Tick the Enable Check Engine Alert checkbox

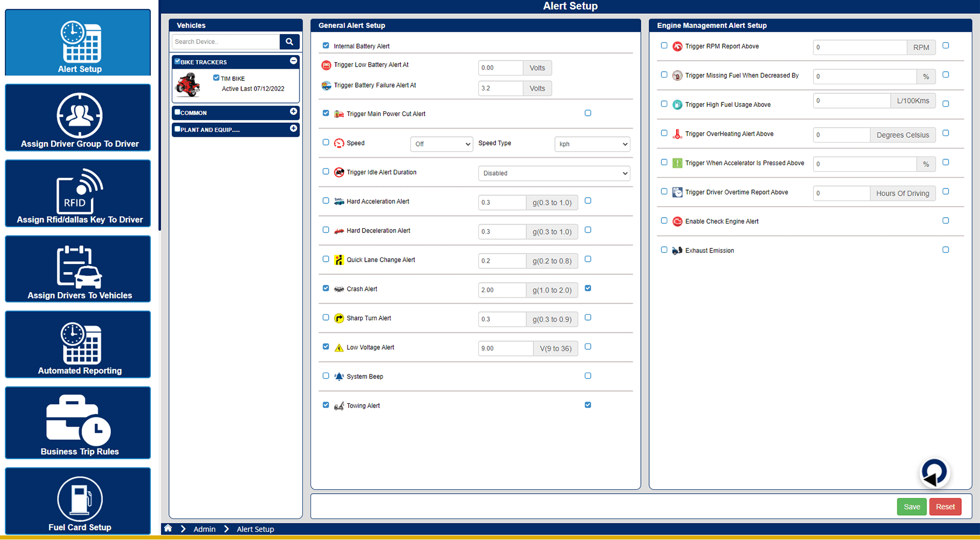click(664, 221)
